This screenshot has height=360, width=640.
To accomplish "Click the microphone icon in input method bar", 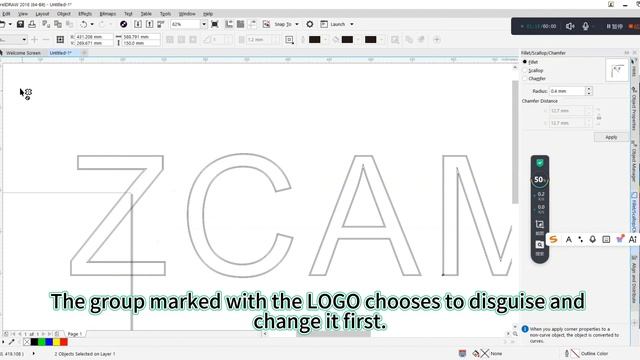I will click(x=593, y=240).
